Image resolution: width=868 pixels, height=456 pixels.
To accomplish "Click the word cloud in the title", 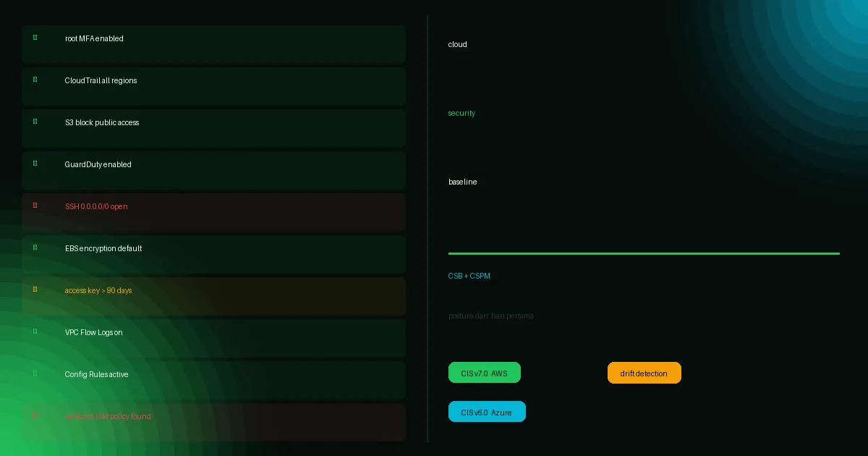I will (458, 44).
